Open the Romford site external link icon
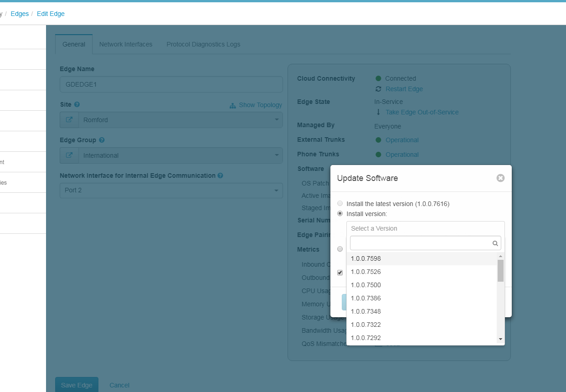 coord(69,120)
